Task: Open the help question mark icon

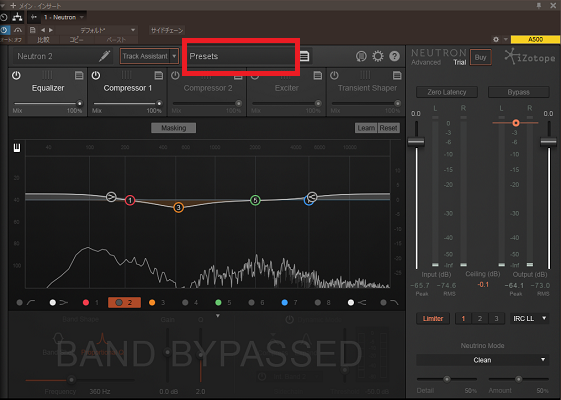Action: pos(394,56)
